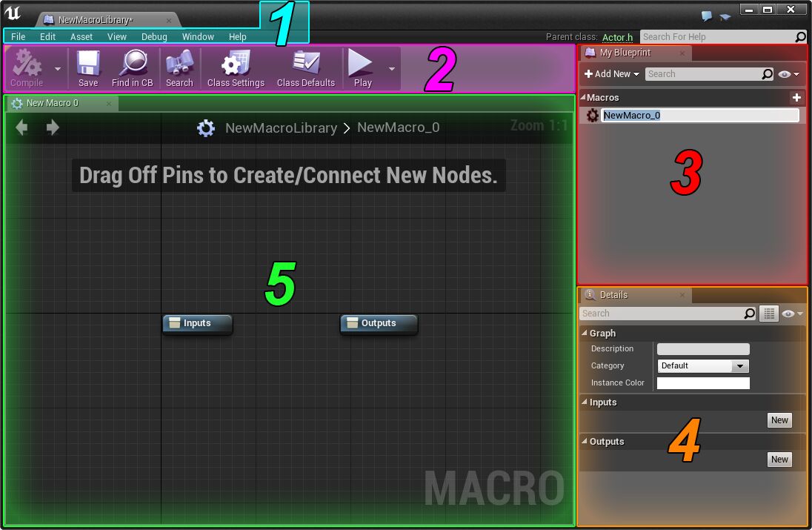Click the Description text field
Image resolution: width=812 pixels, height=530 pixels.
703,349
